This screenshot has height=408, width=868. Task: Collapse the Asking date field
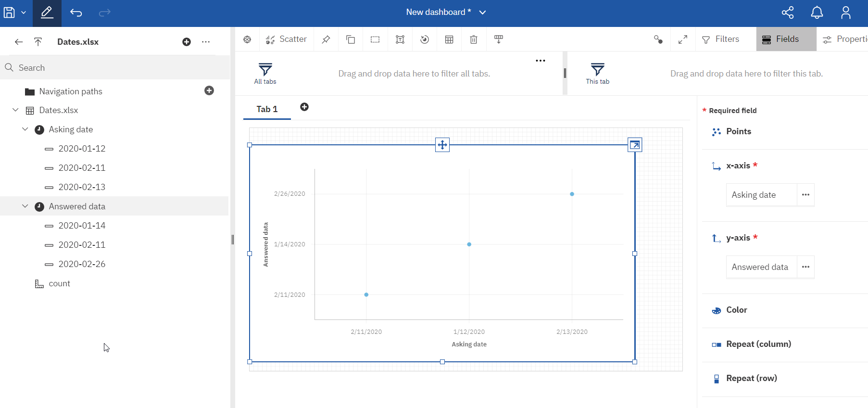click(x=25, y=129)
